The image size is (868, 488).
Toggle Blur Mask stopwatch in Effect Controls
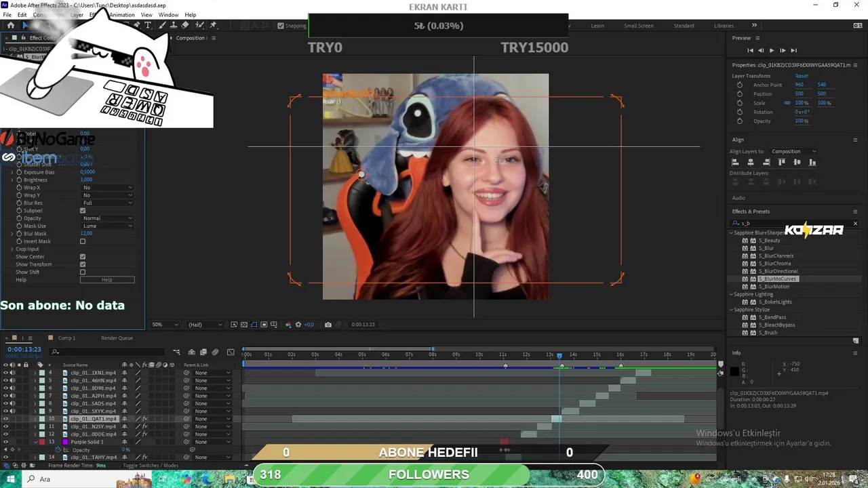(19, 234)
